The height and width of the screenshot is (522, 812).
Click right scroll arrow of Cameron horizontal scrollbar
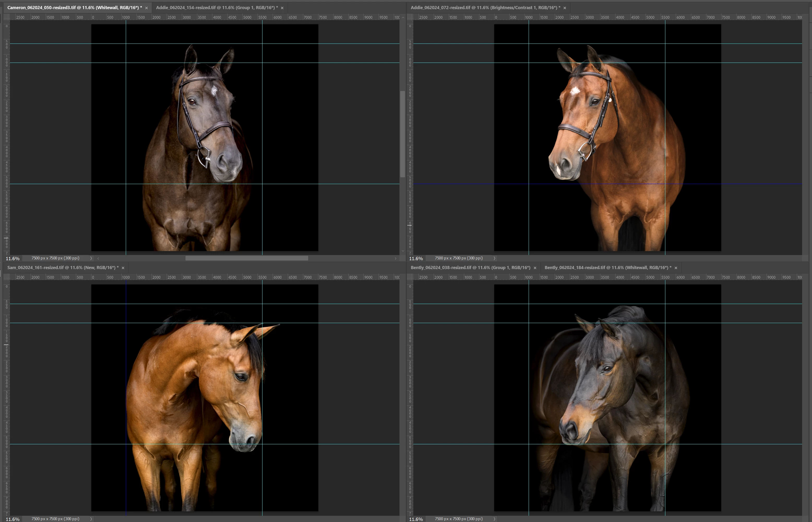pyautogui.click(x=396, y=258)
